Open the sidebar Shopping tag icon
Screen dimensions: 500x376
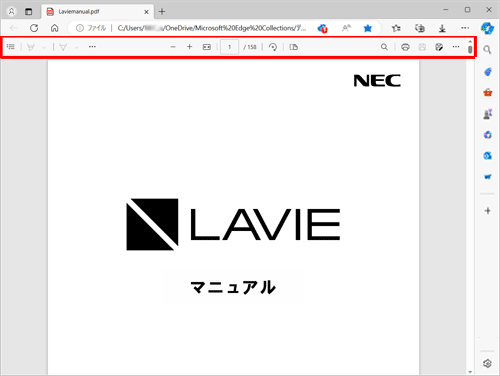pos(488,71)
